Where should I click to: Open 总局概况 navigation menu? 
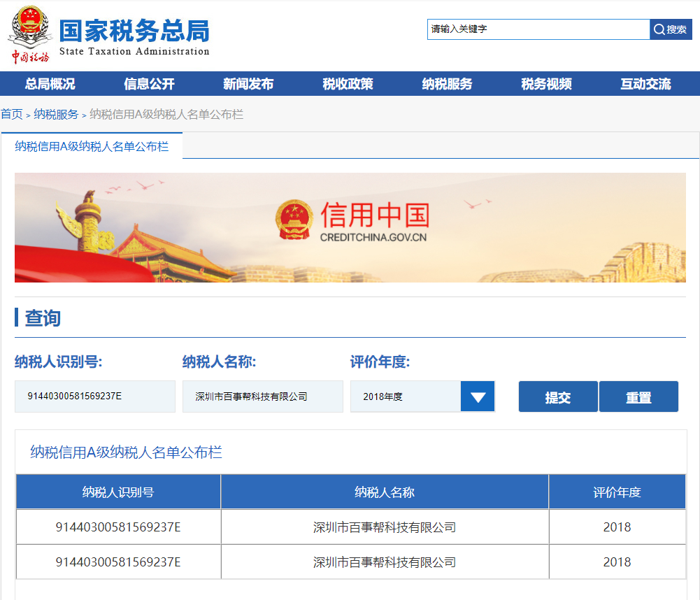tap(50, 84)
